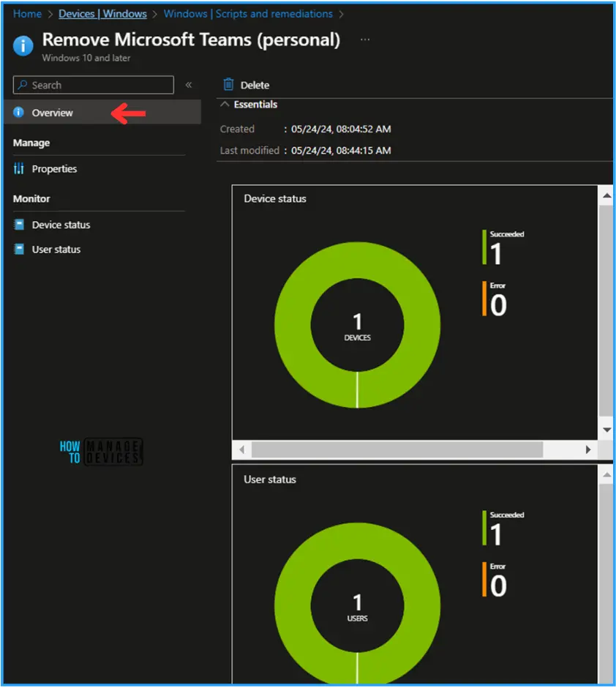Screen dimensions: 616x688
Task: Click the green Device status donut chart
Action: [357, 325]
